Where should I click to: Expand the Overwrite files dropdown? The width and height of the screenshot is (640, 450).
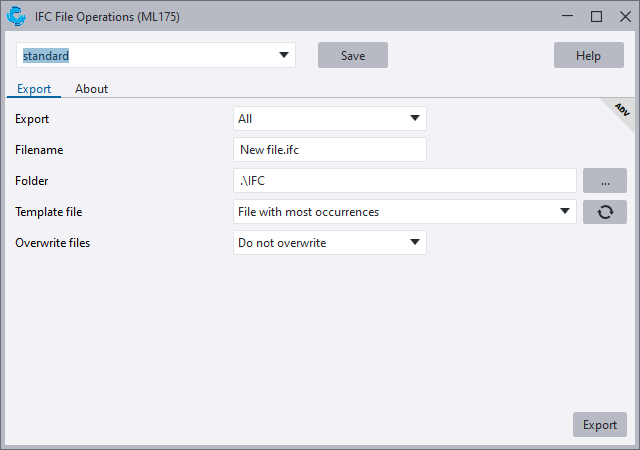(x=415, y=243)
